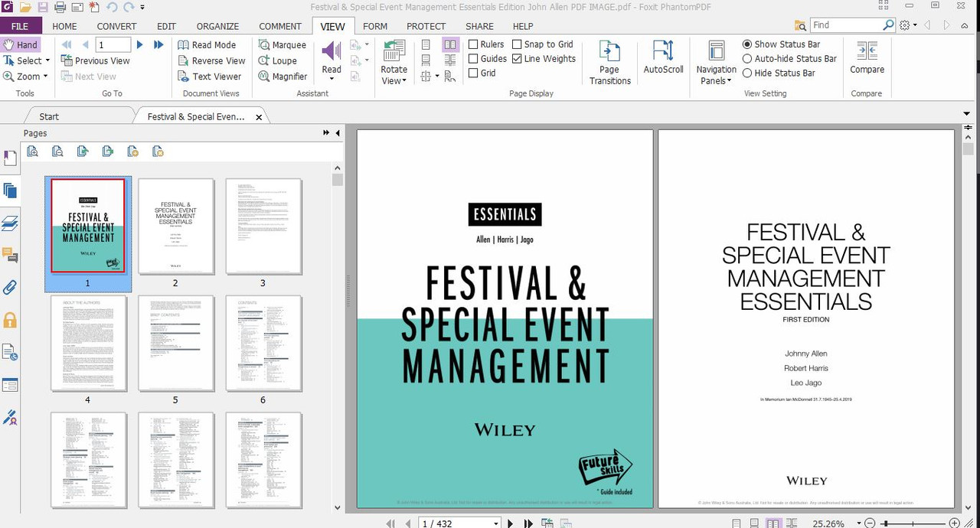Enable the Rulers checkbox
Image resolution: width=980 pixels, height=528 pixels.
click(473, 44)
